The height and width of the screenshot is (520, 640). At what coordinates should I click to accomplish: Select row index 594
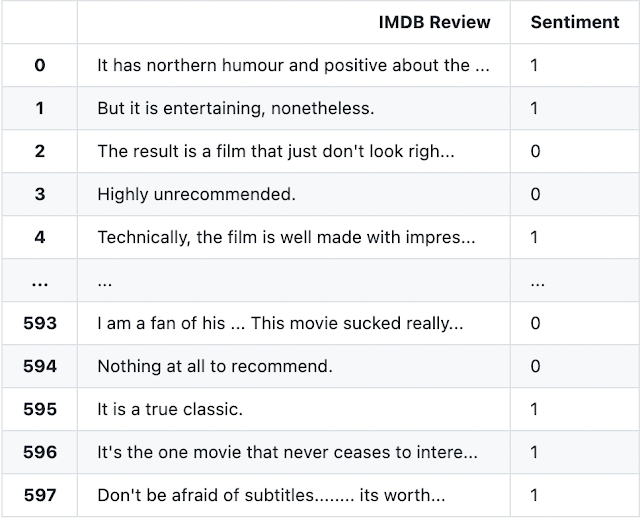40,366
